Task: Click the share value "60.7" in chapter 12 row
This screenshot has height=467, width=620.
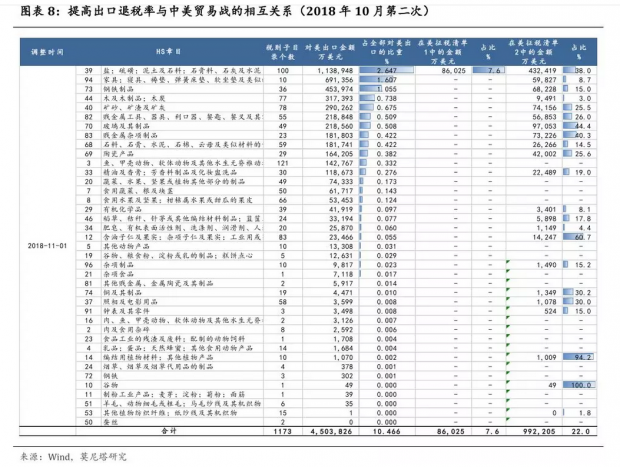Action: pyautogui.click(x=583, y=237)
